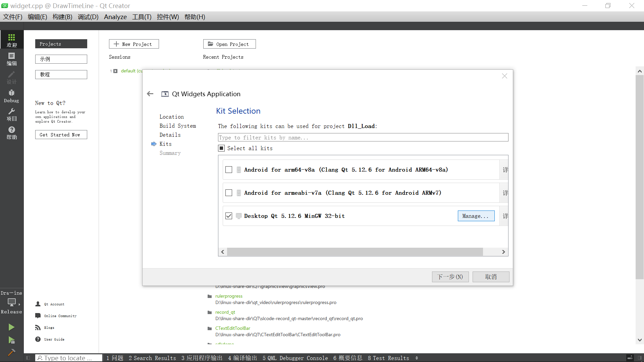Switch to Welcome mode in the sidebar

pyautogui.click(x=12, y=40)
